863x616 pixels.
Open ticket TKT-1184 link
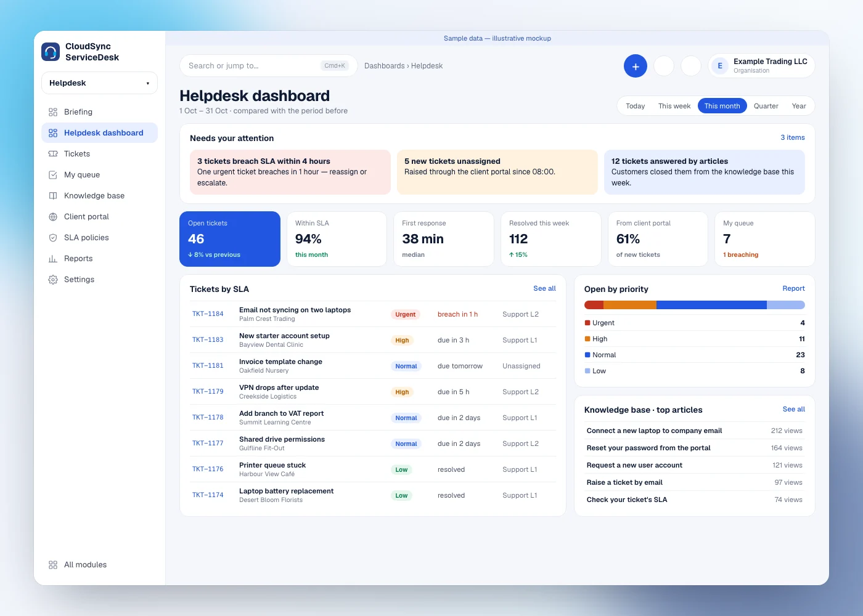[x=208, y=314]
